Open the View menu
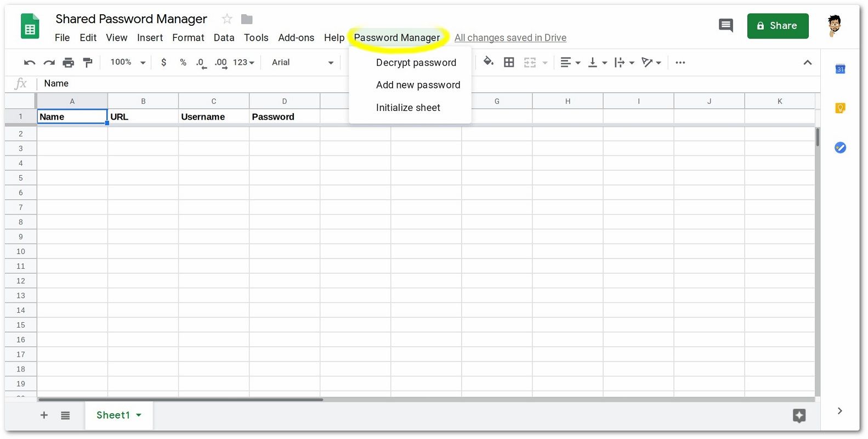Viewport: 868px width, 439px height. tap(117, 38)
